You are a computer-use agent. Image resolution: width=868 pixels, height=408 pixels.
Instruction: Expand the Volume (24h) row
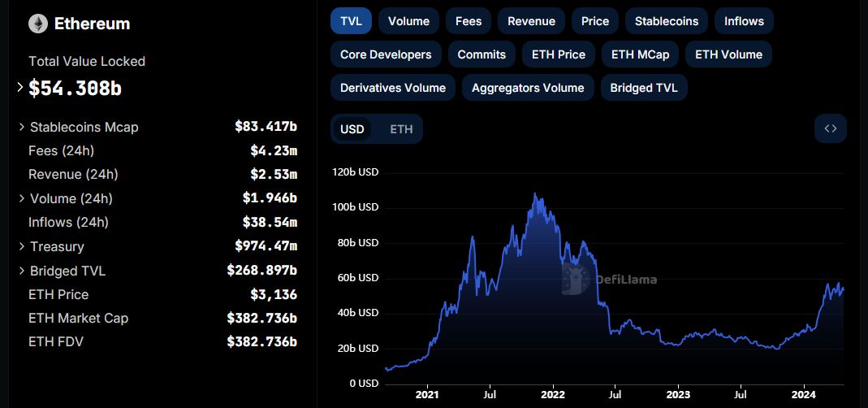22,198
